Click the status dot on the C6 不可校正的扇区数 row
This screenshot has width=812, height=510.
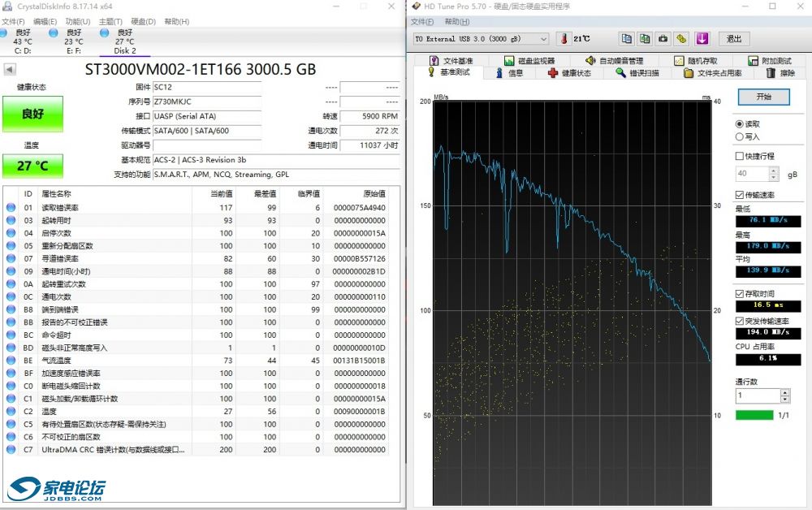[11, 437]
